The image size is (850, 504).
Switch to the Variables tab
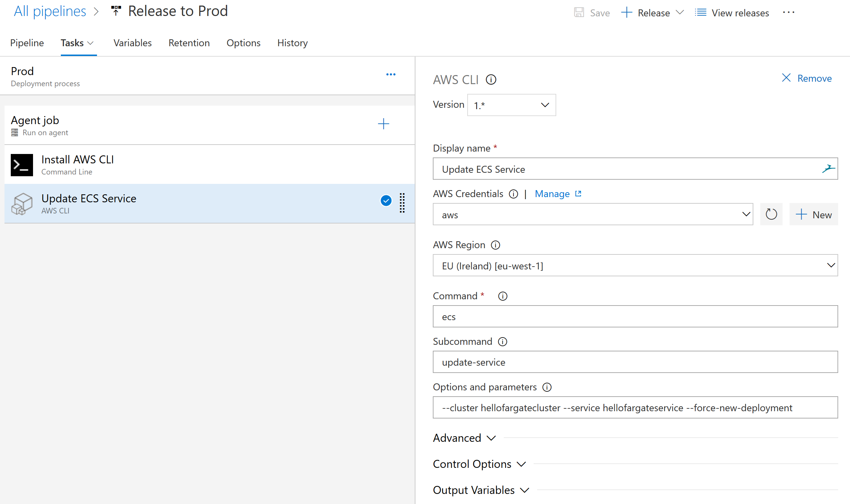[x=132, y=43]
